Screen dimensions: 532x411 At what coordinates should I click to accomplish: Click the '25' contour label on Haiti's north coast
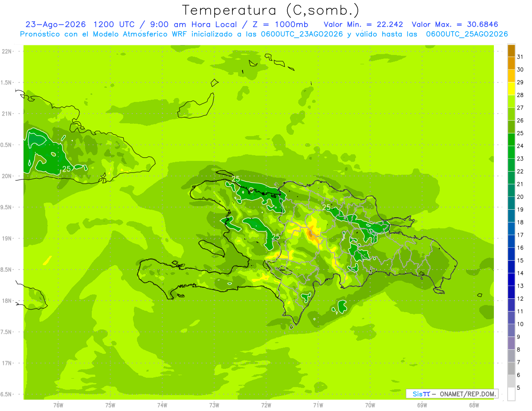(x=236, y=179)
